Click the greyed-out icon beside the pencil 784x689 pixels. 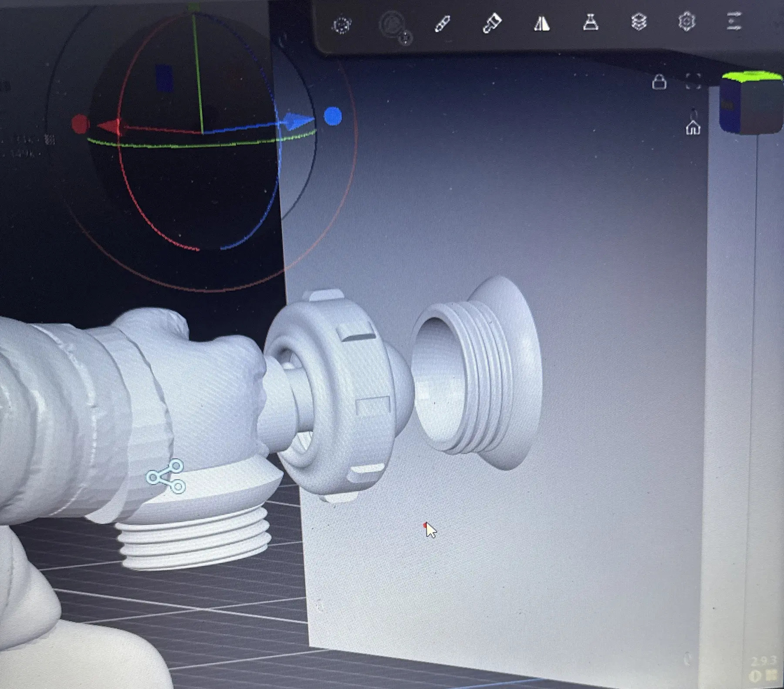coord(394,27)
